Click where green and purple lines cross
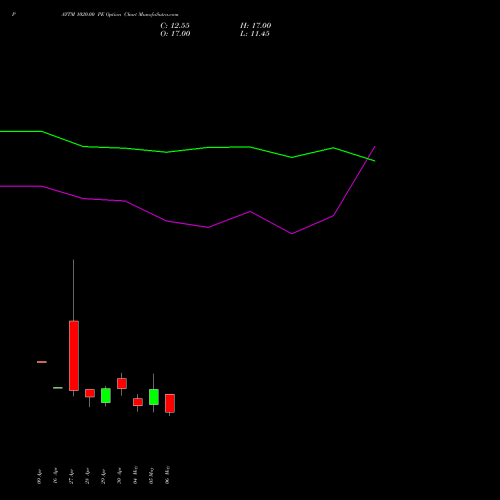Image resolution: width=500 pixels, height=500 pixels. coord(368,159)
